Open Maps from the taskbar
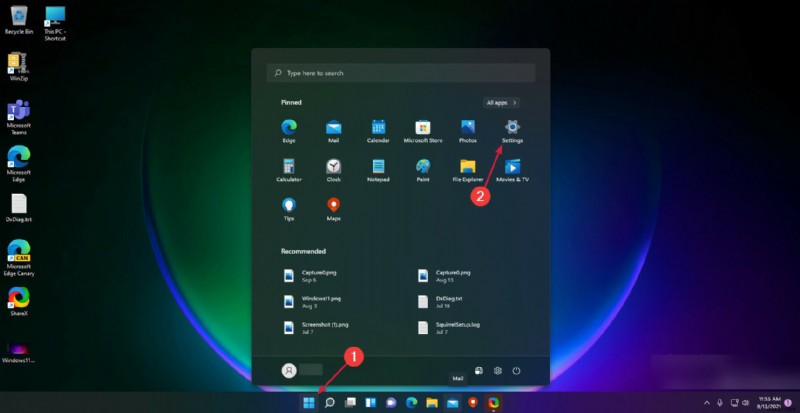The image size is (800, 413). click(473, 403)
